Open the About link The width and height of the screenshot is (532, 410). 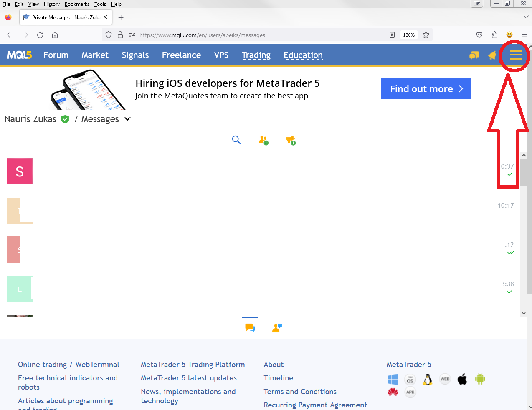point(274,365)
